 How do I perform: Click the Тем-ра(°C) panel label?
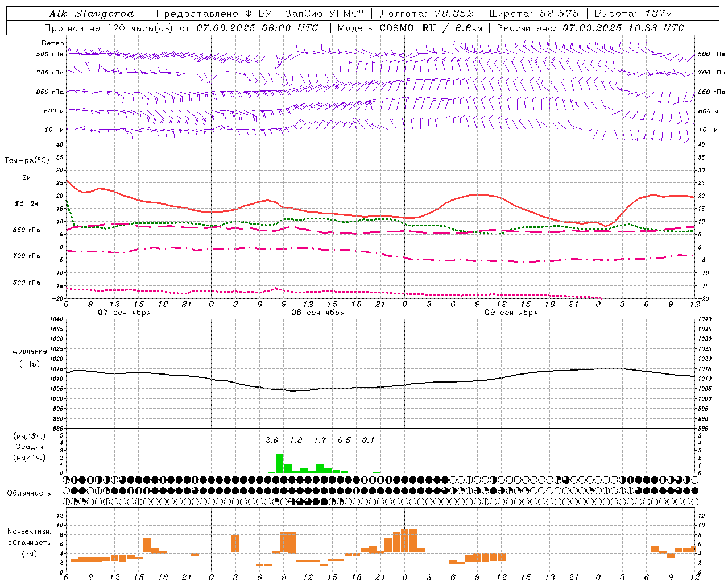pyautogui.click(x=27, y=161)
